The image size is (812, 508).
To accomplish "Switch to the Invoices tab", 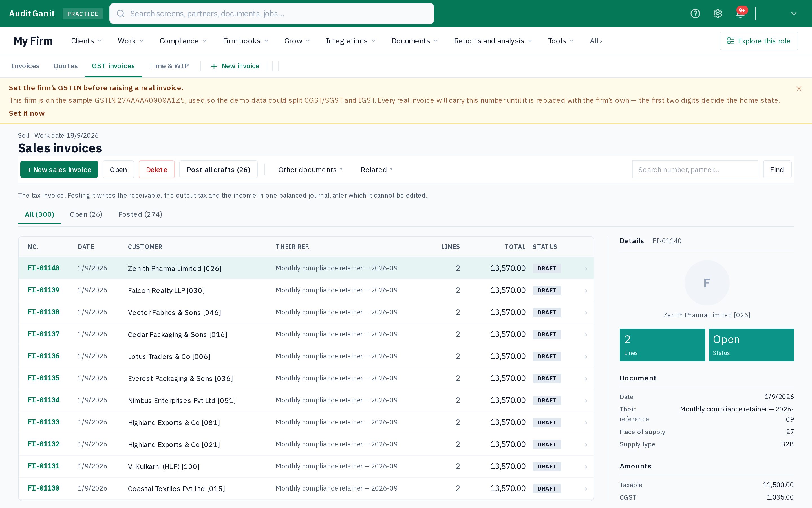I will coord(25,66).
